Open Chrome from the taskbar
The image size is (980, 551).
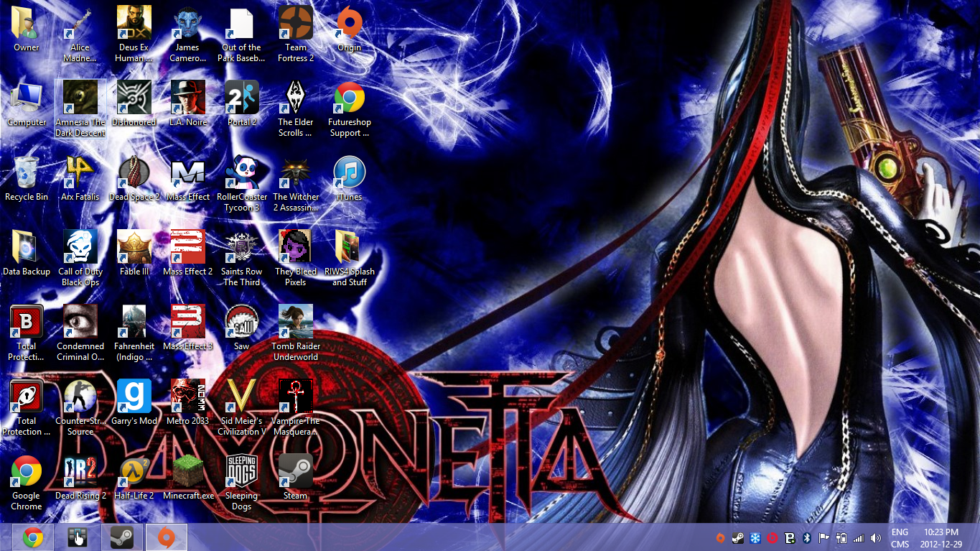(x=32, y=537)
